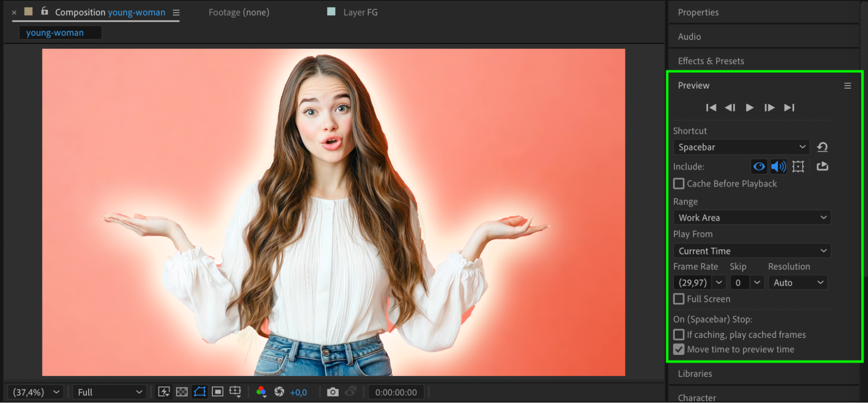This screenshot has width=868, height=403.
Task: Reset the preview shortcut settings icon
Action: 822,147
